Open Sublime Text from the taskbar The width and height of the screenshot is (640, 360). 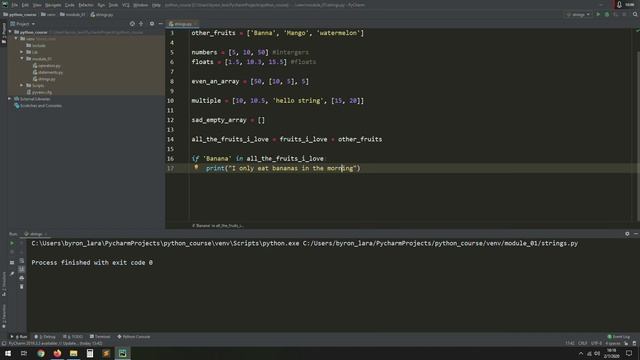tap(106, 353)
